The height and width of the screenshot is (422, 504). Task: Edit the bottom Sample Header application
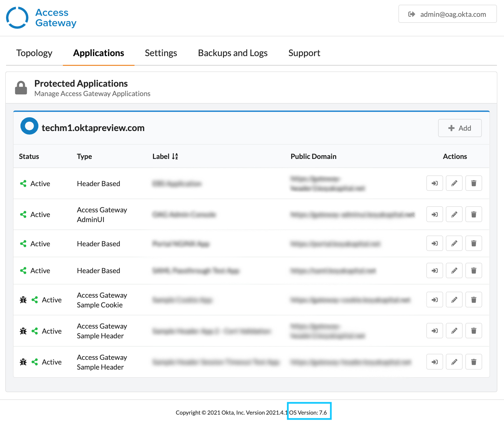[454, 362]
